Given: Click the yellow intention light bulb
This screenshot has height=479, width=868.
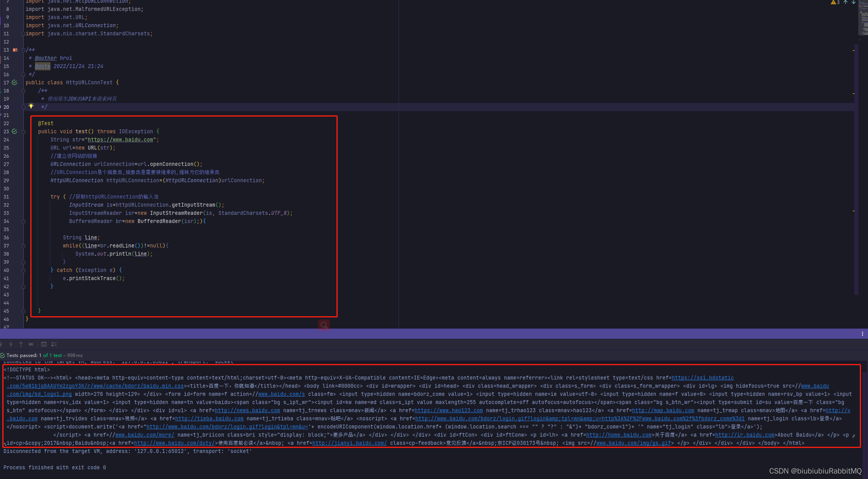Looking at the screenshot, I should [31, 106].
